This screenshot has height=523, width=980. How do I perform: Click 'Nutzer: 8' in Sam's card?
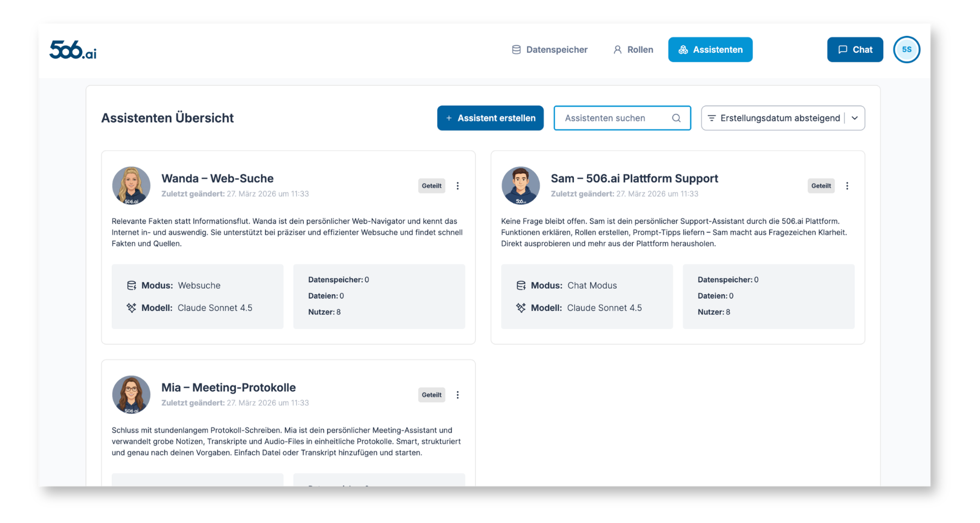coord(714,312)
